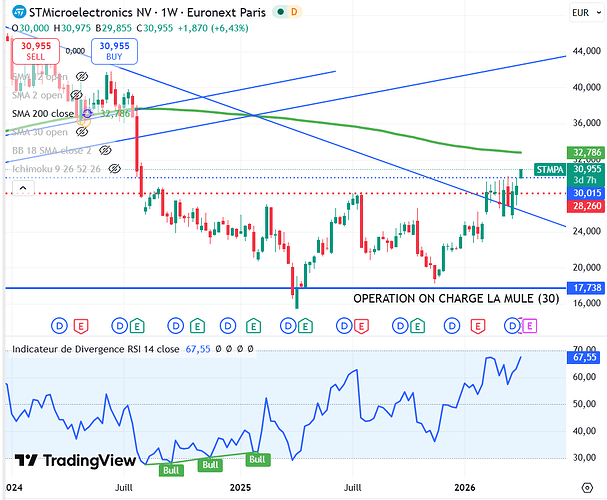Click the red SELL 30,955 button

tap(36, 51)
